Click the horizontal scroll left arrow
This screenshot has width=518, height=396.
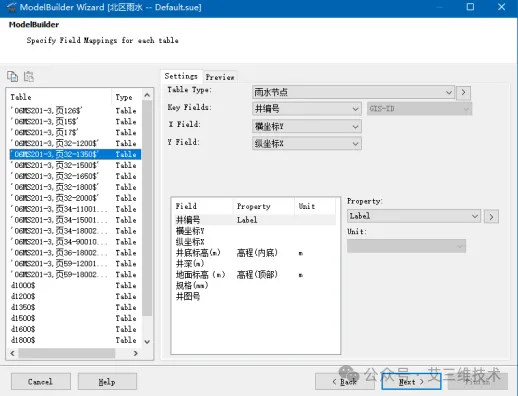click(13, 353)
